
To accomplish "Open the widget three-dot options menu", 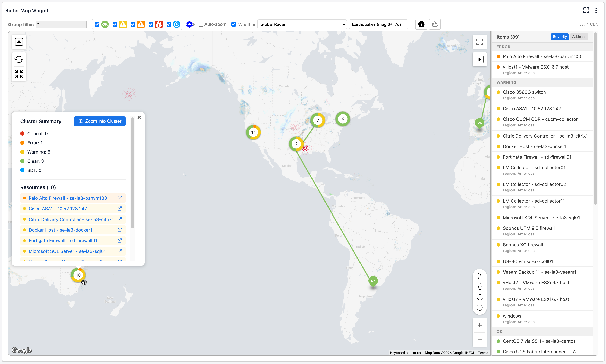I will pyautogui.click(x=596, y=10).
